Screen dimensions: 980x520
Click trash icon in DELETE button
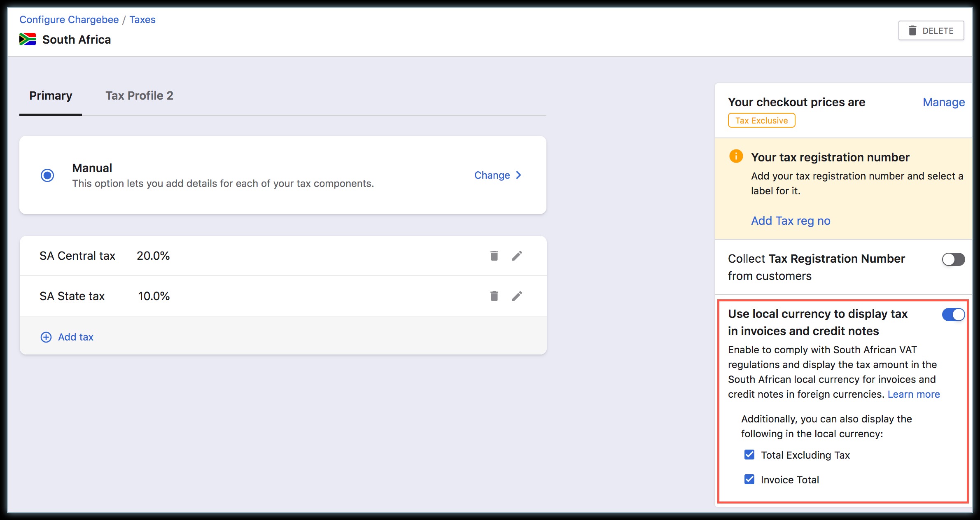912,30
